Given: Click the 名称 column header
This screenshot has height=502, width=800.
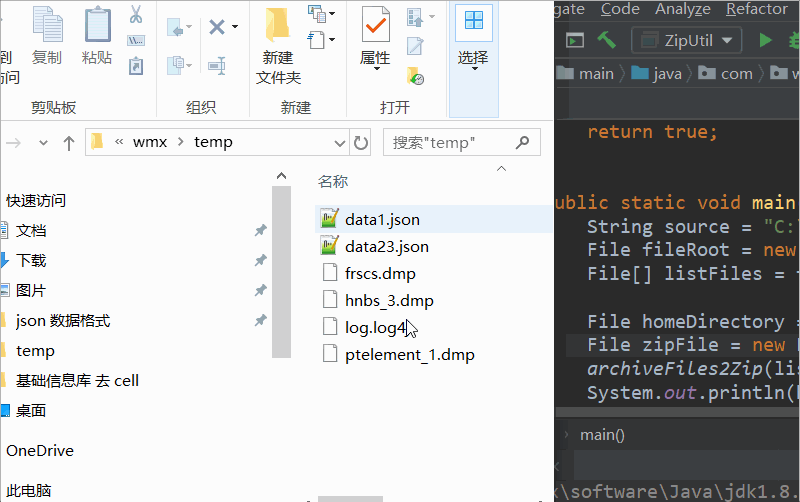Looking at the screenshot, I should coord(333,181).
